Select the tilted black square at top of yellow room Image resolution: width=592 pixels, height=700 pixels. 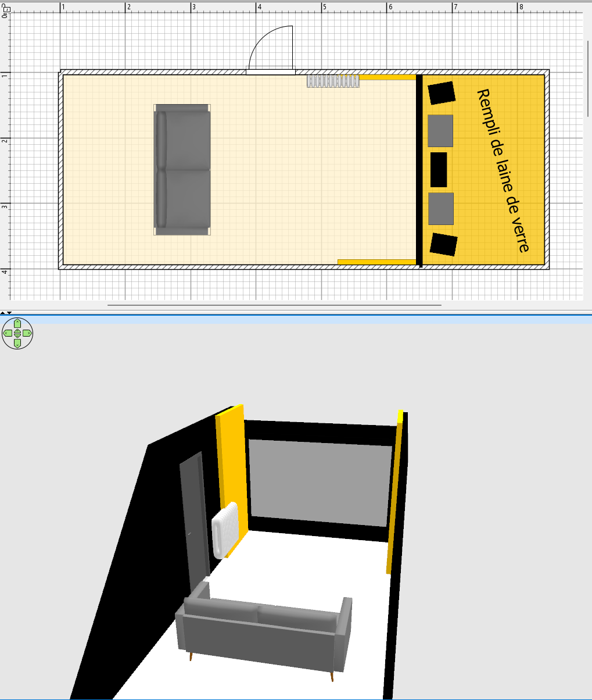[x=442, y=93]
